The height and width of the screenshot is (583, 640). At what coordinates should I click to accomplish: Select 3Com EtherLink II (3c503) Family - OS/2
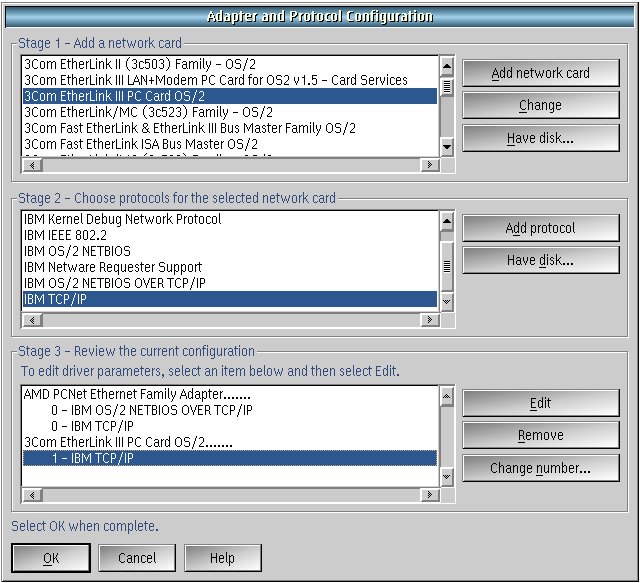point(230,64)
